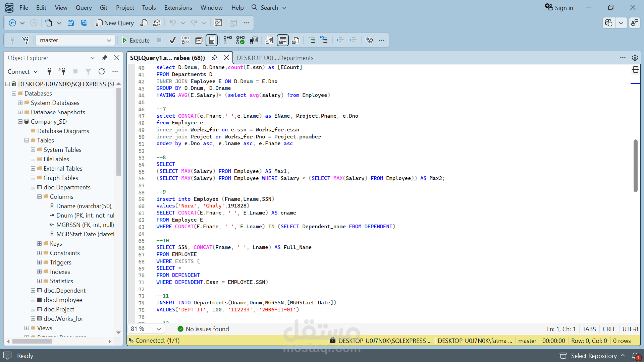This screenshot has width=644, height=362.
Task: Click the Save All icon
Action: [84, 23]
